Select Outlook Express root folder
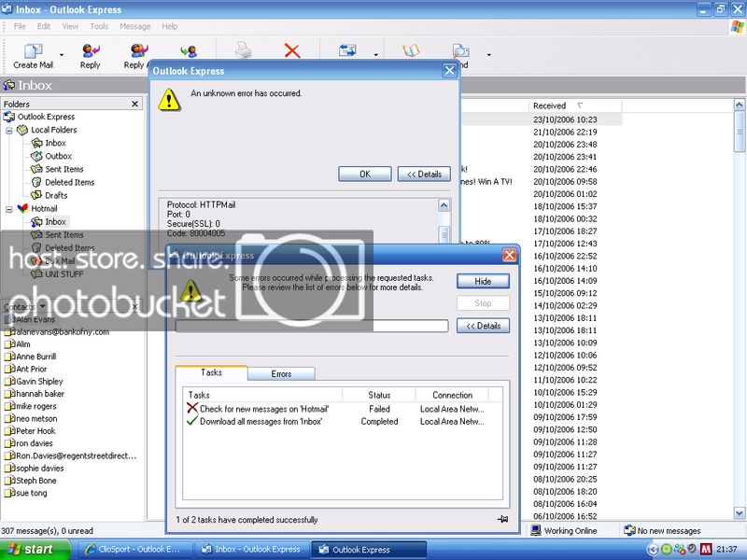Screen dimensions: 747x560 tap(46, 117)
